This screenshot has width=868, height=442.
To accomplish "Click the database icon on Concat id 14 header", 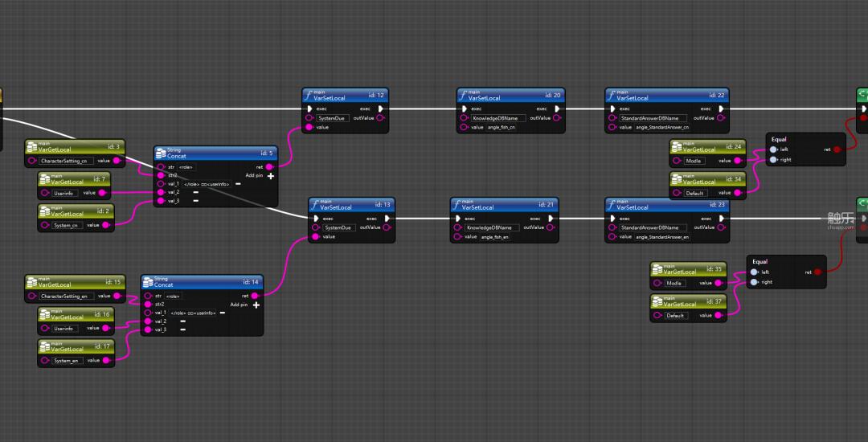I will [x=148, y=281].
